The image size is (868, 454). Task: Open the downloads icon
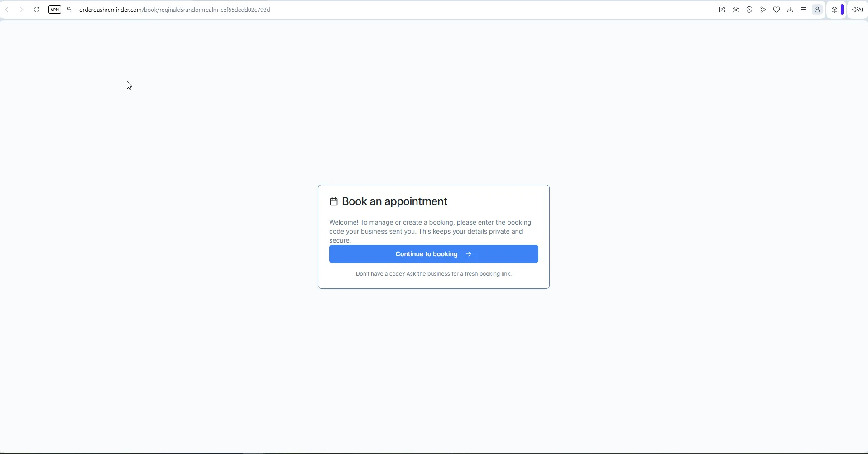[790, 10]
